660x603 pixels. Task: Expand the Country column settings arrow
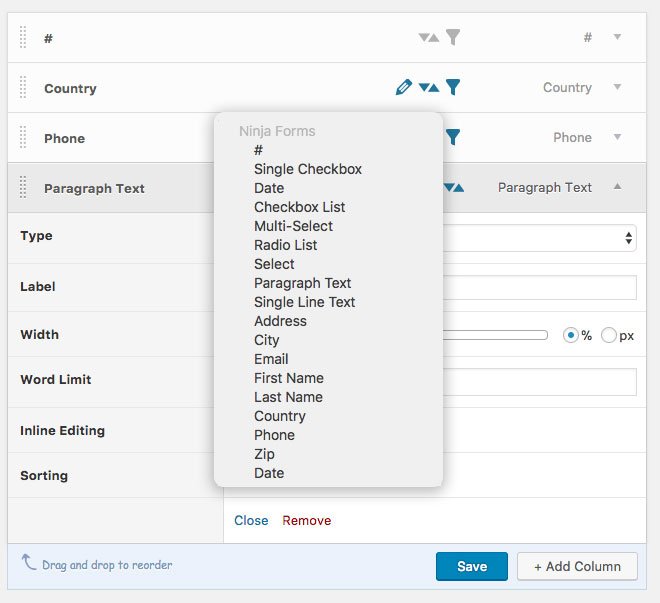coord(617,87)
